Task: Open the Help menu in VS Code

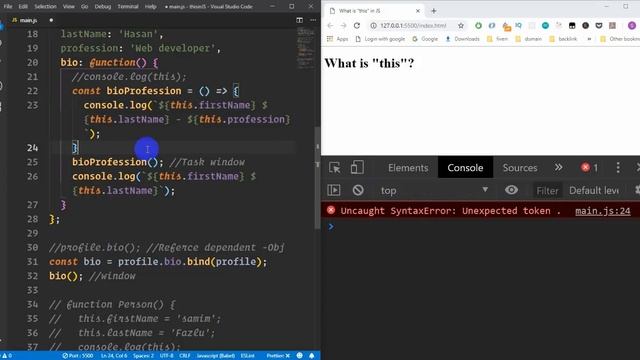Action: point(151,7)
